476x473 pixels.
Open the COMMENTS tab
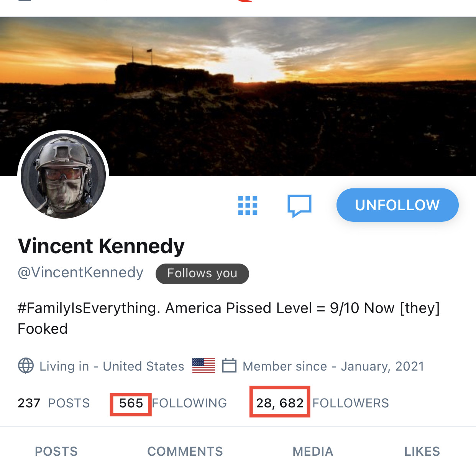[x=185, y=452]
